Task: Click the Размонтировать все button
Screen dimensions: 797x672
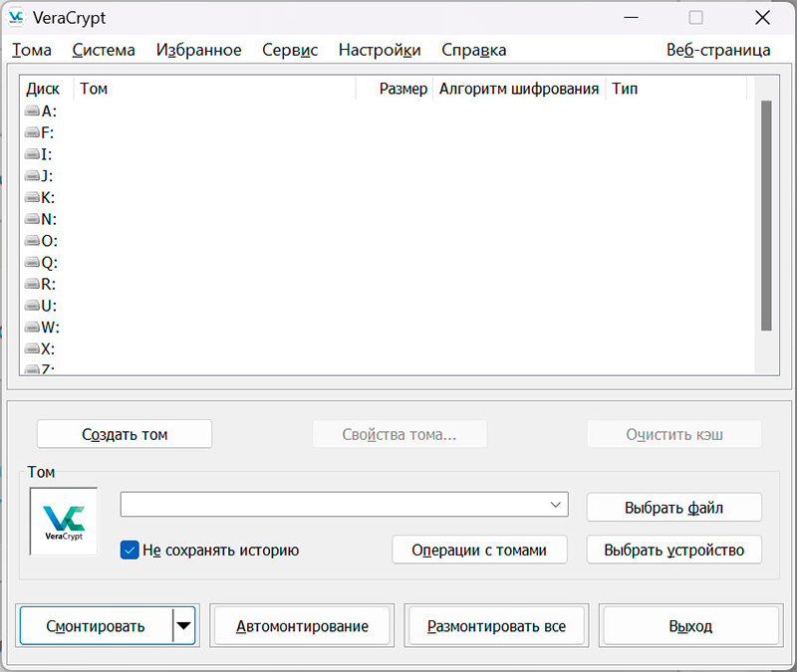Action: click(496, 626)
